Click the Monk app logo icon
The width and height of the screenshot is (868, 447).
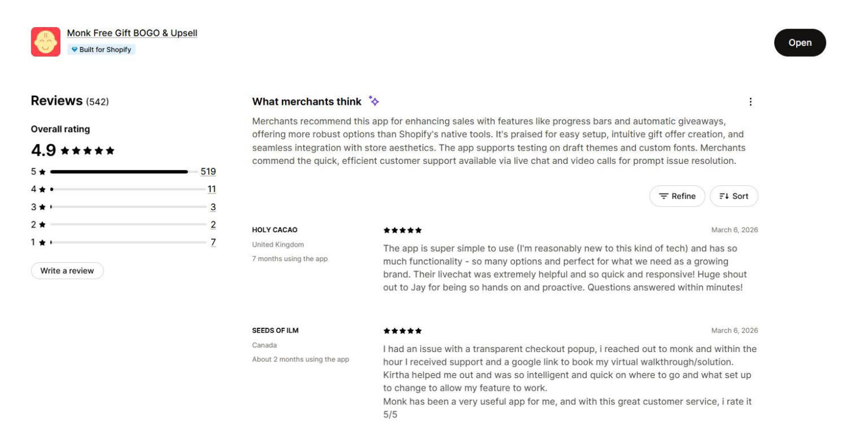[45, 41]
